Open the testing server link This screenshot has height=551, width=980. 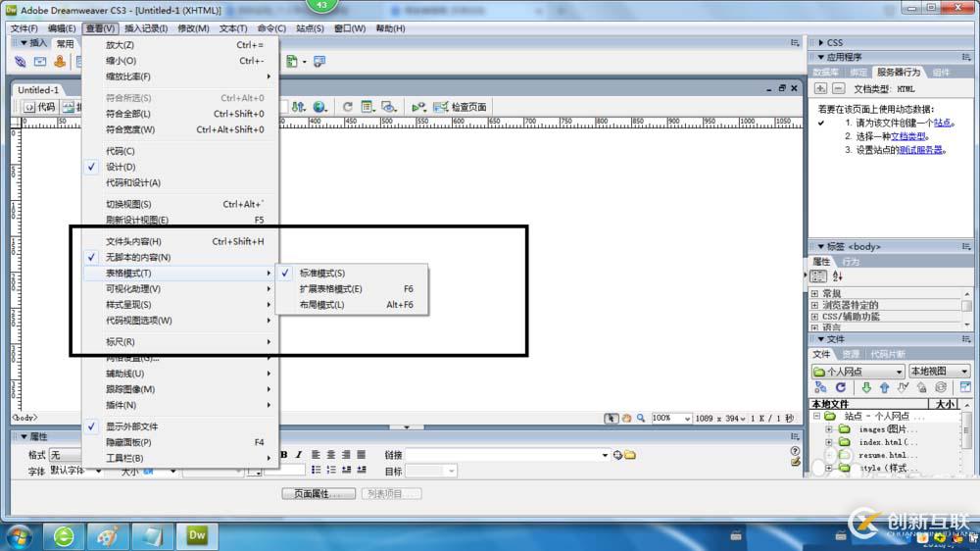click(920, 150)
